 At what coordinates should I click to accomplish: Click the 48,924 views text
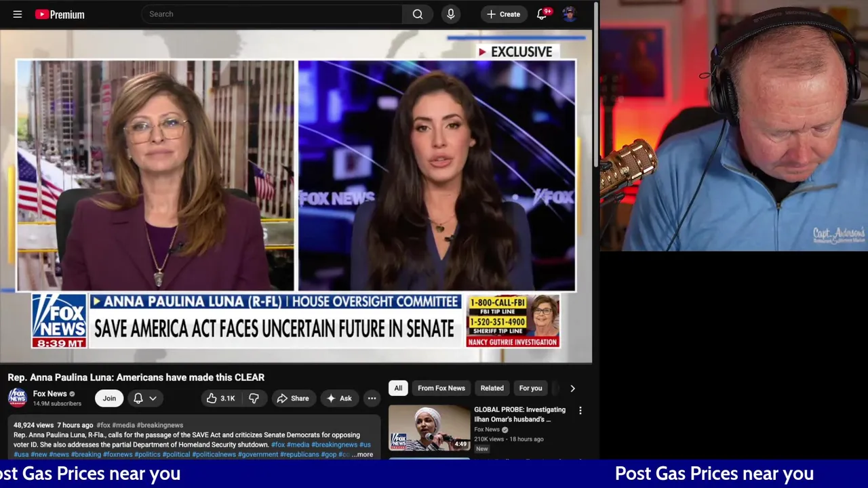click(x=33, y=425)
